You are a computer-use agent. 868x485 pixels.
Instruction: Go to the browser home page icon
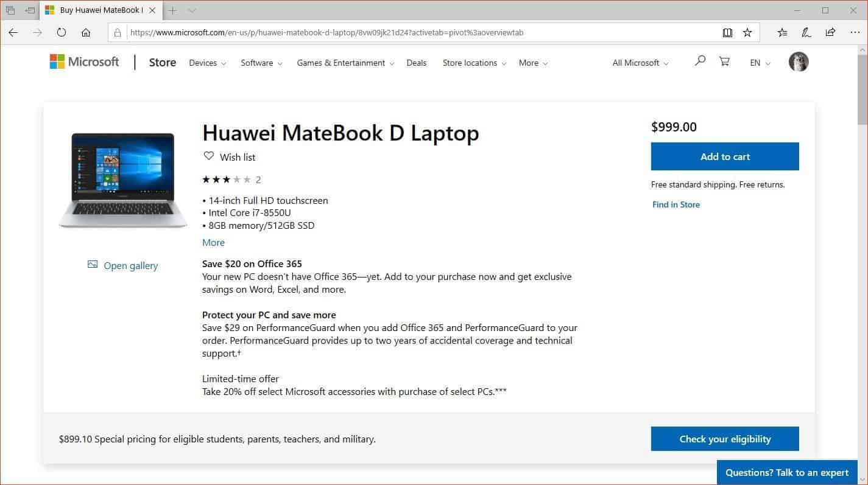point(86,32)
